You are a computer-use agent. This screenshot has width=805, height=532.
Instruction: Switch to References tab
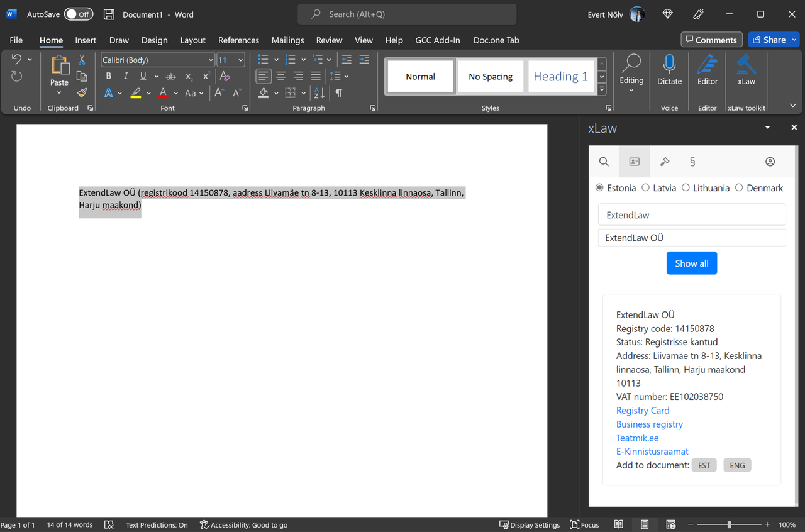click(238, 40)
